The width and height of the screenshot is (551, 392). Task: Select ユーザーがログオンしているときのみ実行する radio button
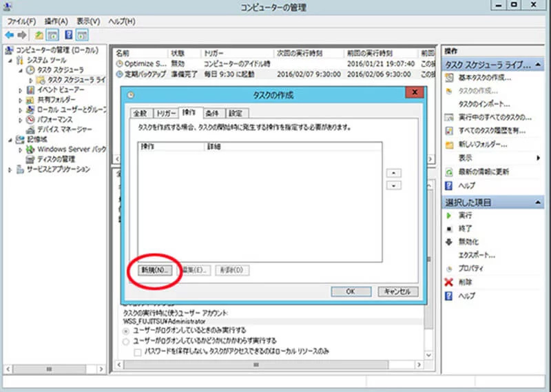pos(125,331)
